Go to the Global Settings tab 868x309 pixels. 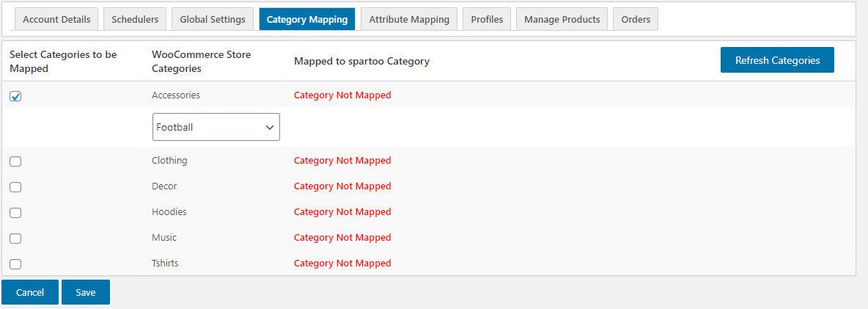click(x=213, y=19)
